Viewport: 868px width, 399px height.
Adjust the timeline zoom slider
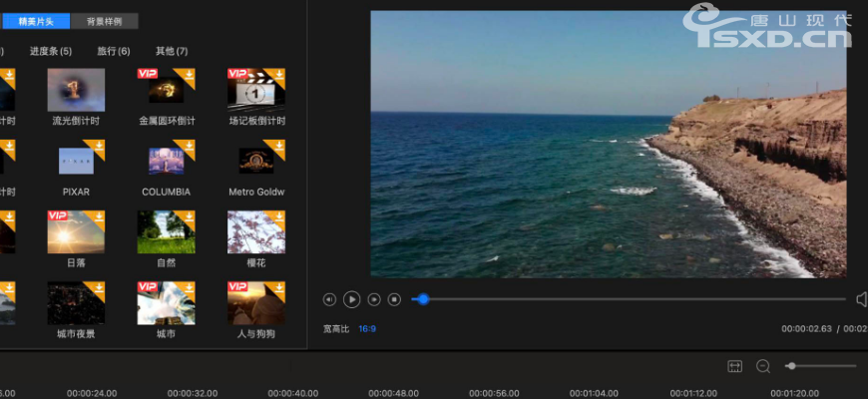coord(821,366)
